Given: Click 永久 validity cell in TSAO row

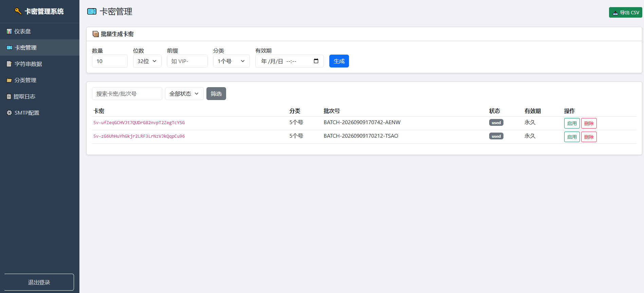Looking at the screenshot, I should [530, 136].
